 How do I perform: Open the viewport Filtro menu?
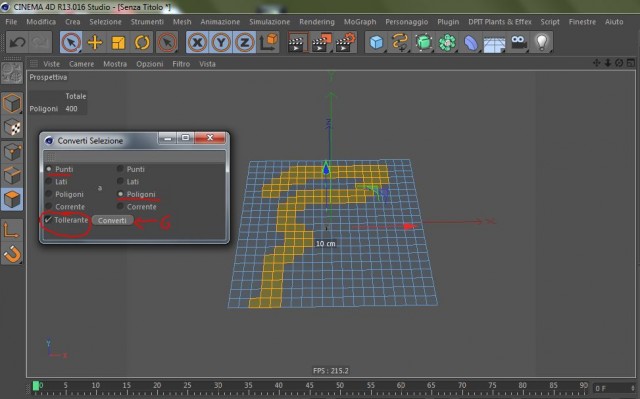[x=181, y=64]
